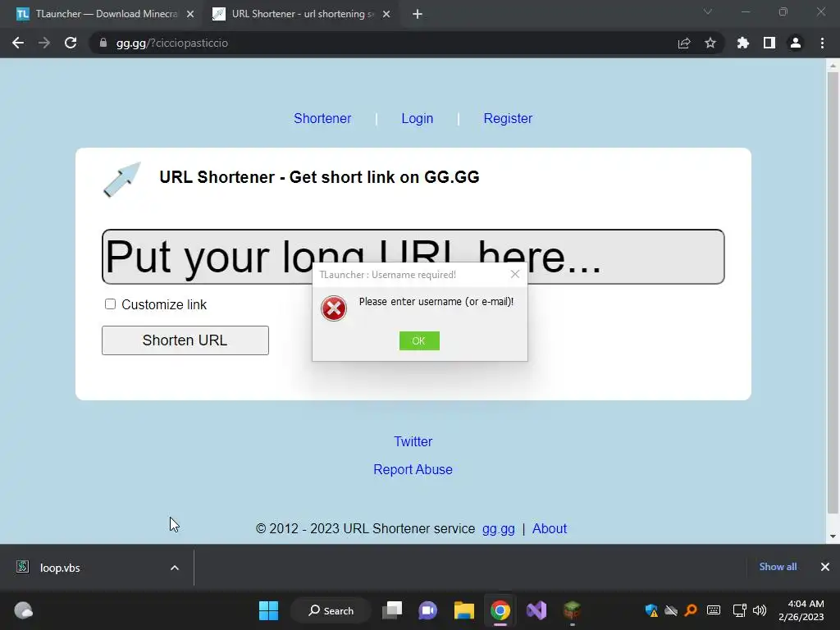Go back to the previous page

tap(18, 43)
